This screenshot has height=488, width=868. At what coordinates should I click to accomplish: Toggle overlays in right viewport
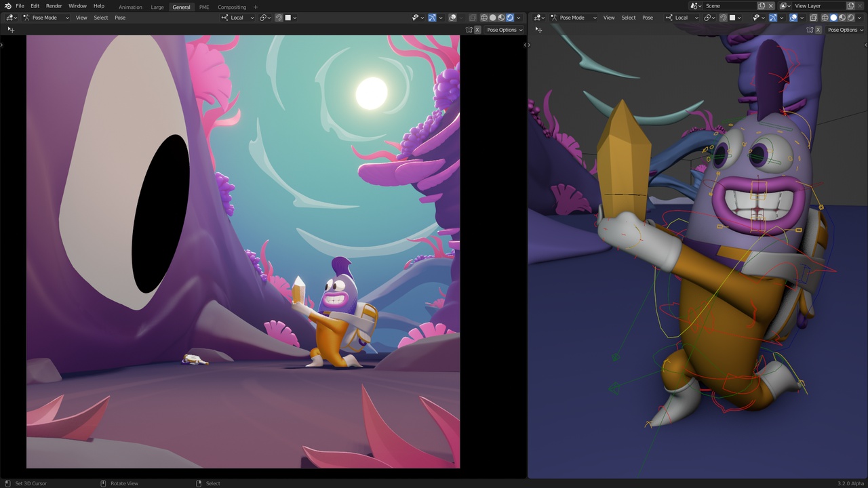point(793,18)
